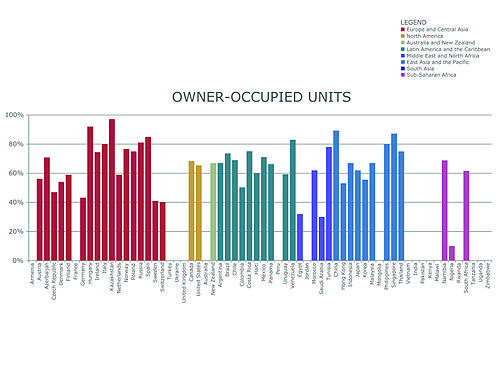
Task: Click the OWNER-OCCUPIED UNITS chart title
Action: (x=261, y=97)
